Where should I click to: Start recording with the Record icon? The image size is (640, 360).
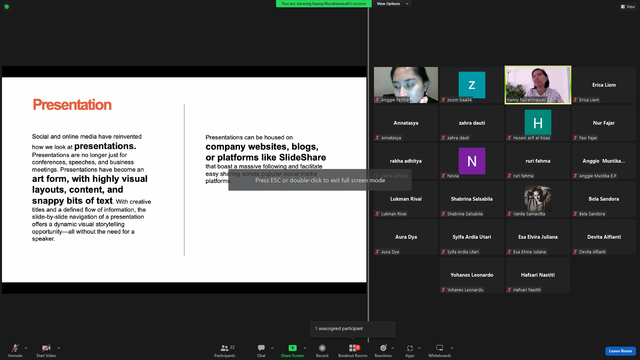coord(322,348)
